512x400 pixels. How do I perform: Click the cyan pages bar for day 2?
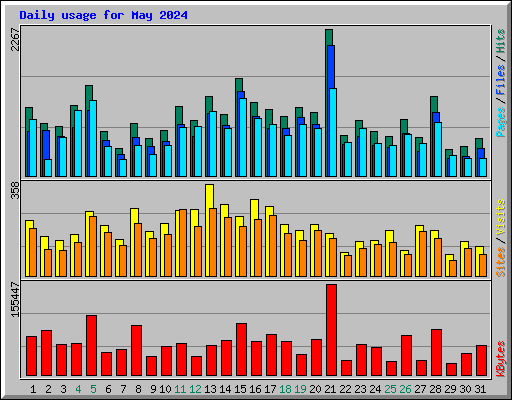[x=48, y=168]
